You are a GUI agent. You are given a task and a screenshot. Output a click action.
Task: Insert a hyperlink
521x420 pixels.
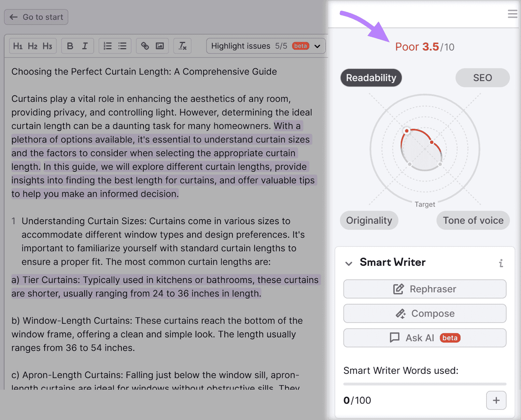(x=145, y=46)
